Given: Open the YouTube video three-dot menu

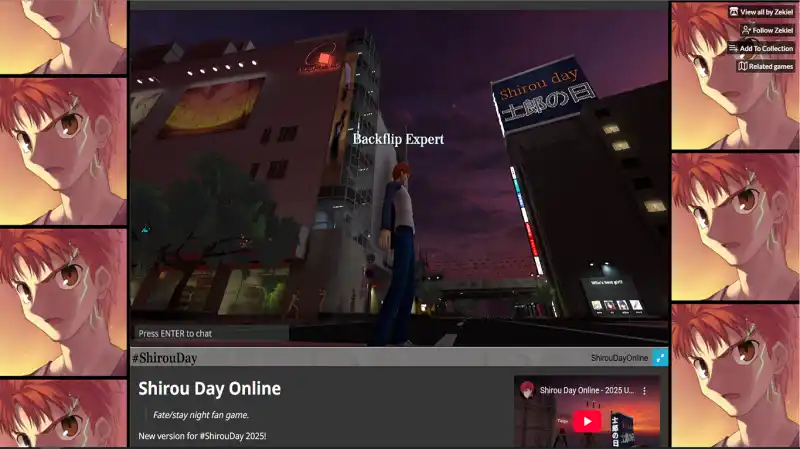Looking at the screenshot, I should 644,390.
